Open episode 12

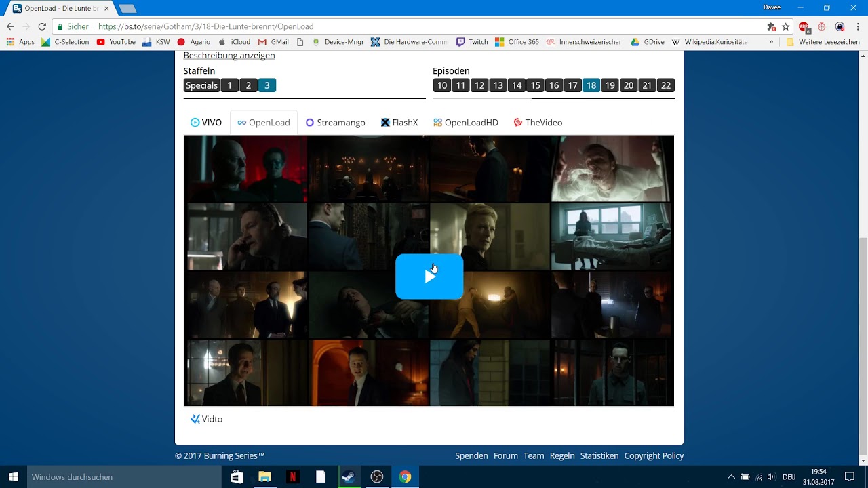(x=479, y=85)
